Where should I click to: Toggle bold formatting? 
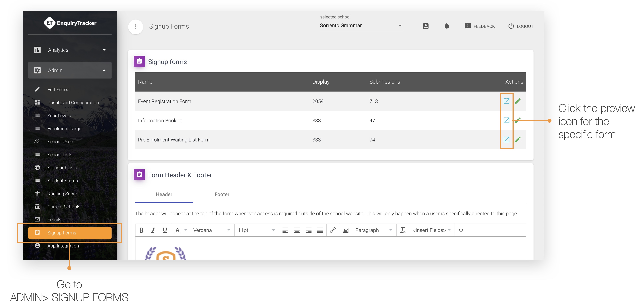coord(141,230)
